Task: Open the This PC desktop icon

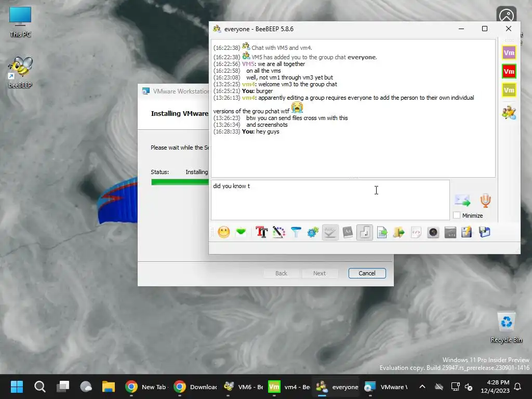Action: (x=20, y=22)
